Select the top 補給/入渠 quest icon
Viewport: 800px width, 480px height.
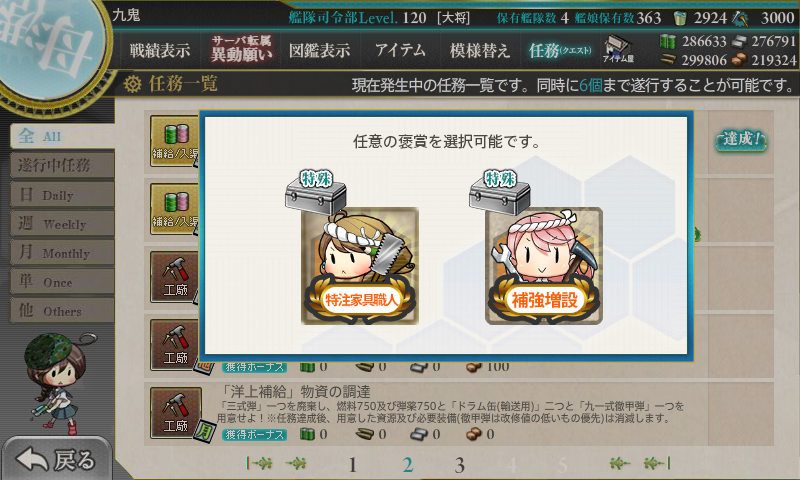point(174,140)
